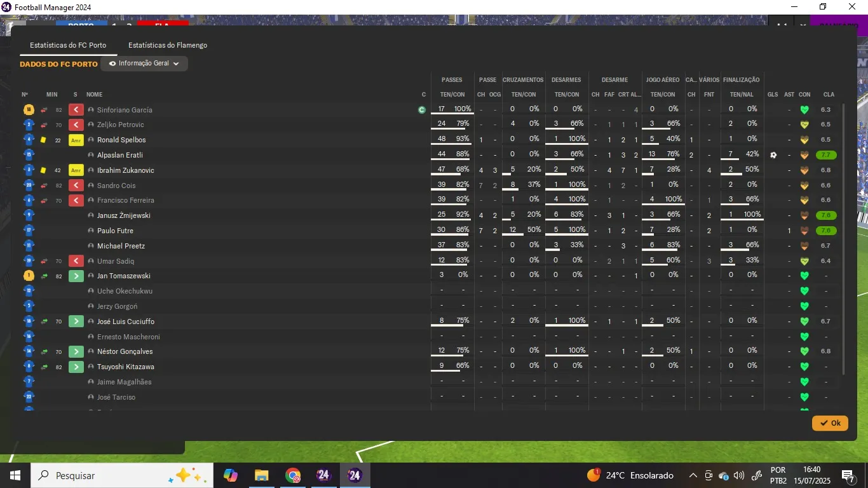The image size is (868, 488).
Task: Click Uche Okechukwu's name in the list
Action: 125,291
